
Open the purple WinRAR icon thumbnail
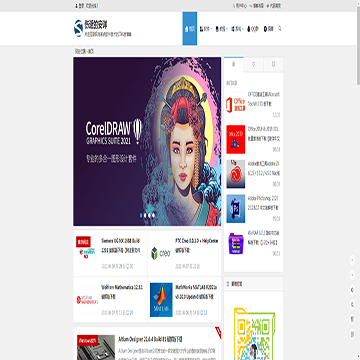[236, 243]
